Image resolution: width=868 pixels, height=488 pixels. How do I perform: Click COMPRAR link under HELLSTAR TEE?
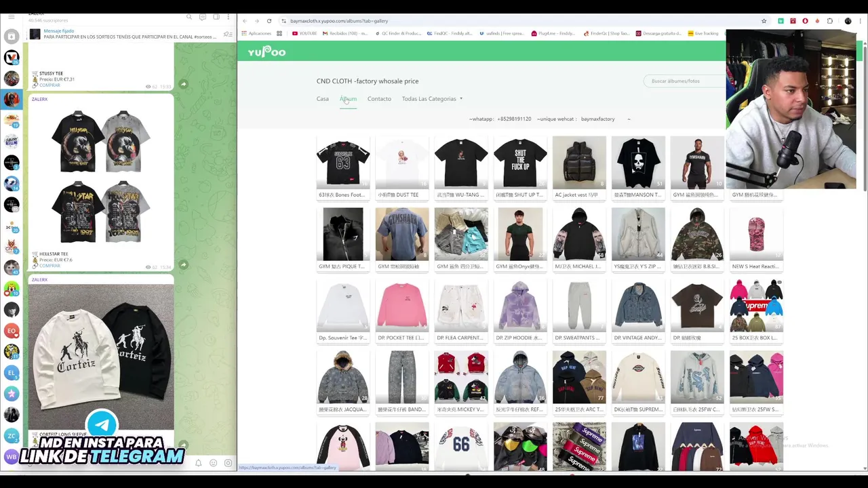point(50,266)
